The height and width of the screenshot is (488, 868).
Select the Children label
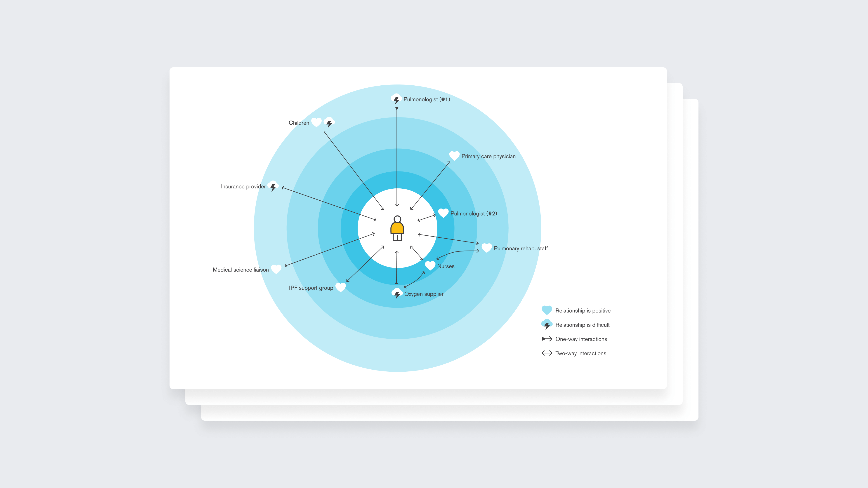pyautogui.click(x=299, y=123)
